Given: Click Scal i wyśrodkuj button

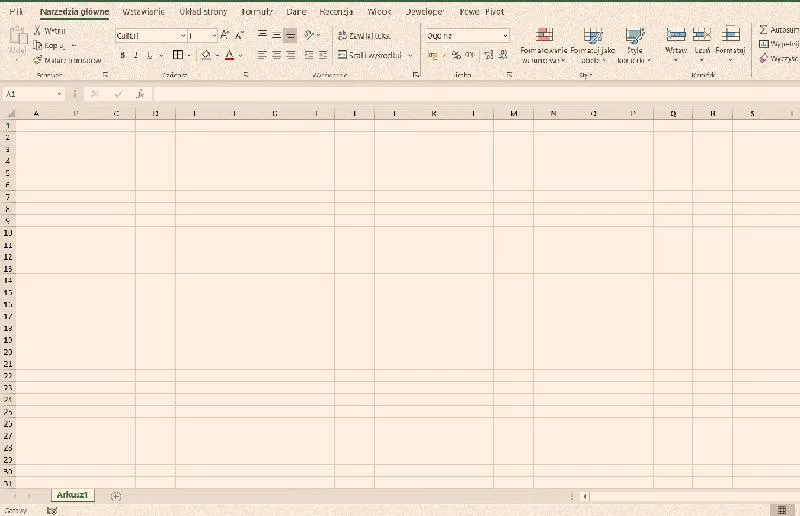Looking at the screenshot, I should point(370,55).
